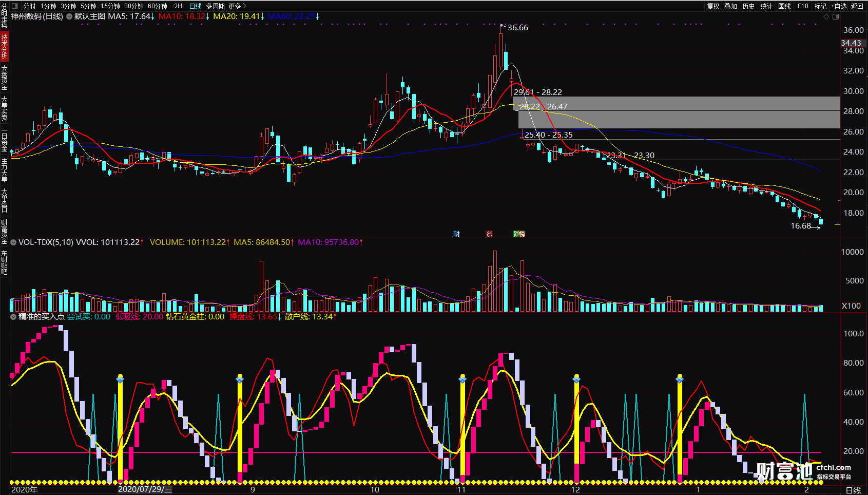Toggle the left panel icon beside 分时
Screen dimensions: 868x495
coord(15,6)
